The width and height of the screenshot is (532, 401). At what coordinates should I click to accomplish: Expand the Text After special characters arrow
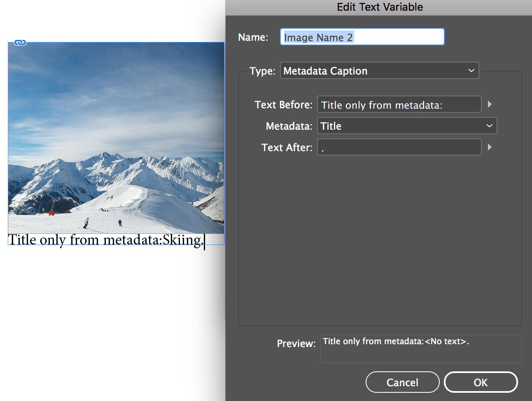(x=490, y=147)
